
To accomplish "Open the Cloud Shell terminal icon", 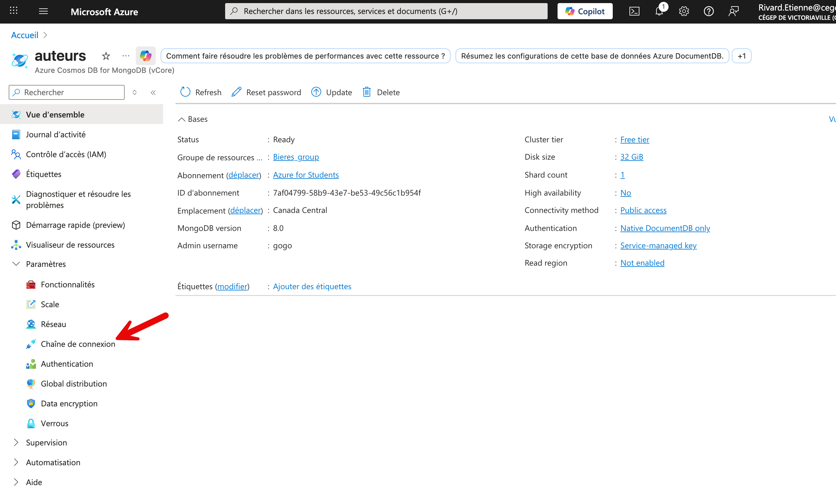I will pos(634,11).
